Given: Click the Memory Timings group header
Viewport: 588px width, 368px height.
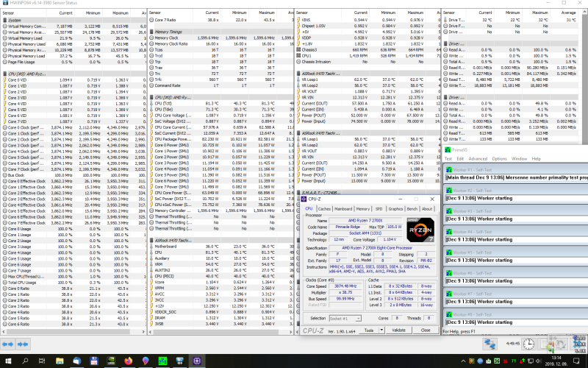Looking at the screenshot, I should [220, 32].
